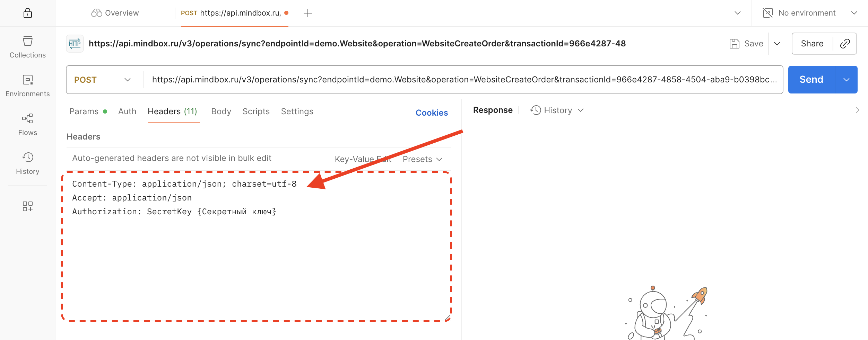Switch to the Auth tab

pos(127,111)
